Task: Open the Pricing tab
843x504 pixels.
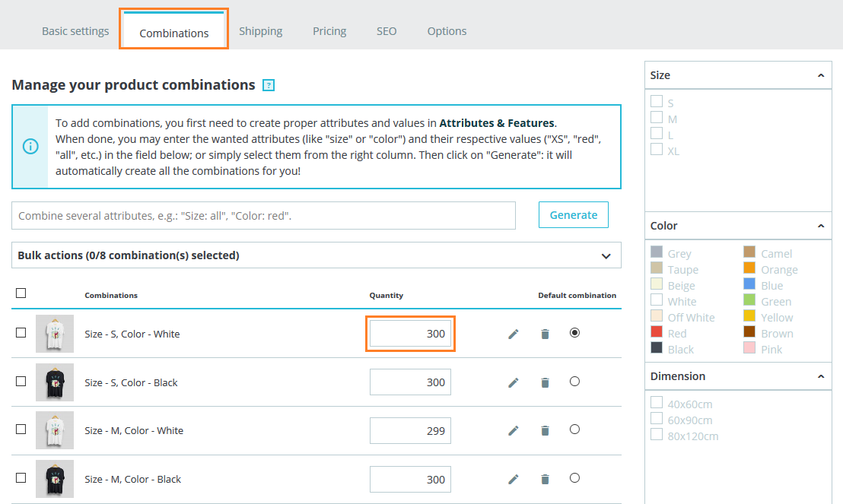Action: [x=329, y=31]
